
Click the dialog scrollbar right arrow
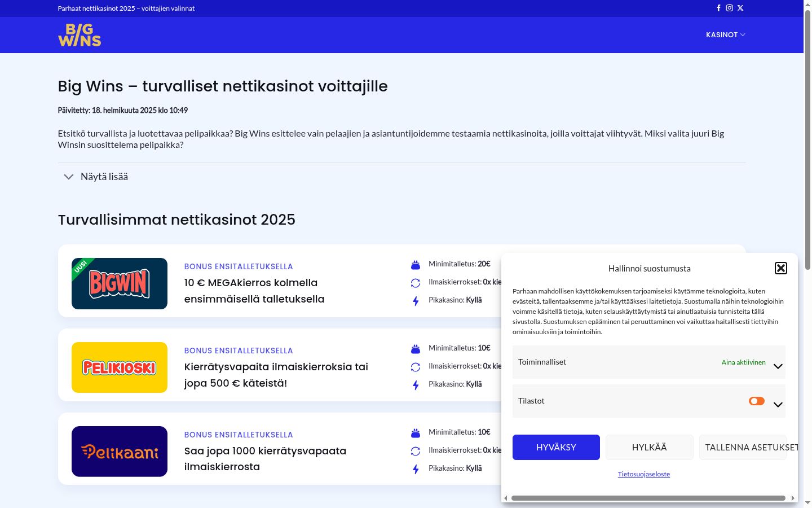tap(793, 498)
